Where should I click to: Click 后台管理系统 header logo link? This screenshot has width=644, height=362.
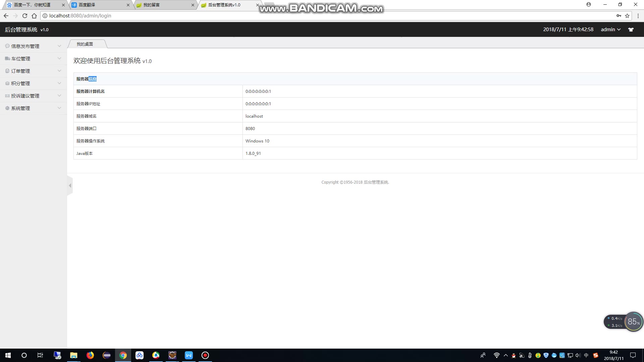[x=21, y=29]
